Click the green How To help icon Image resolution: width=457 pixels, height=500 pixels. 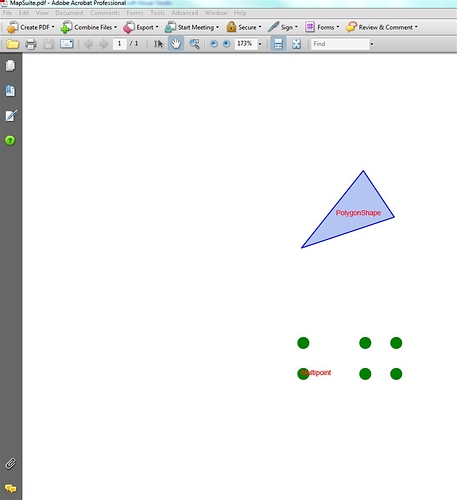10,140
